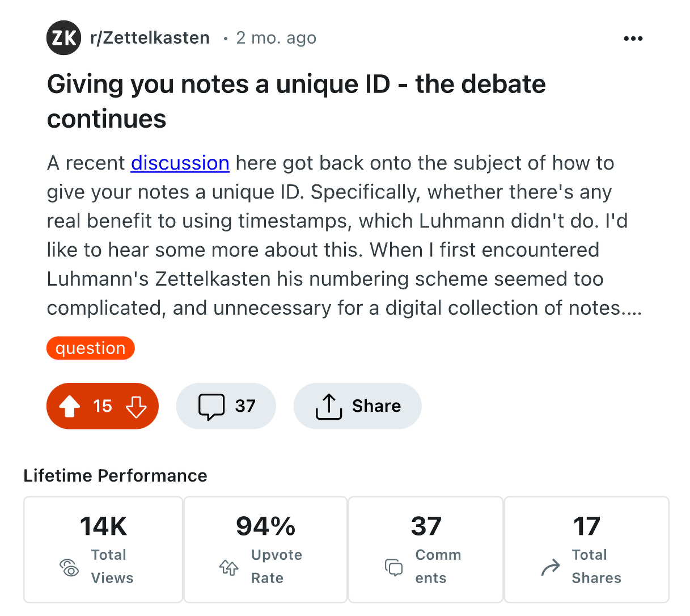Open the r/Zettelkasten community page
Image resolution: width=690 pixels, height=616 pixels.
[x=150, y=37]
